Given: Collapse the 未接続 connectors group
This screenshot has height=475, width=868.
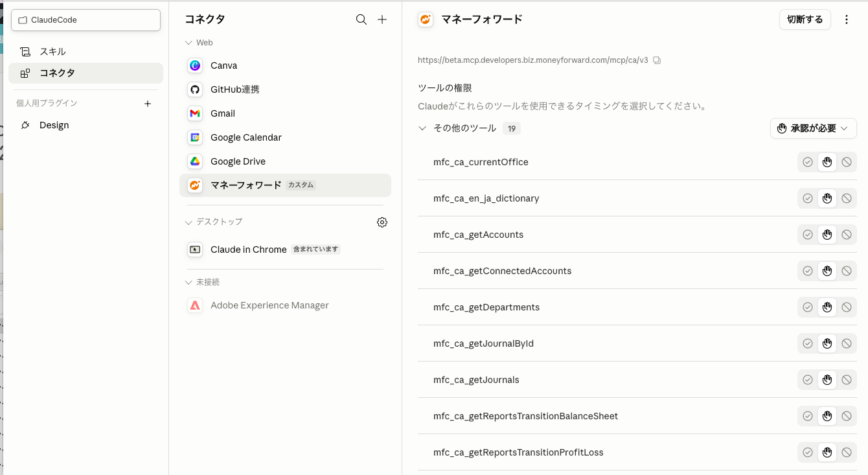Looking at the screenshot, I should (188, 283).
